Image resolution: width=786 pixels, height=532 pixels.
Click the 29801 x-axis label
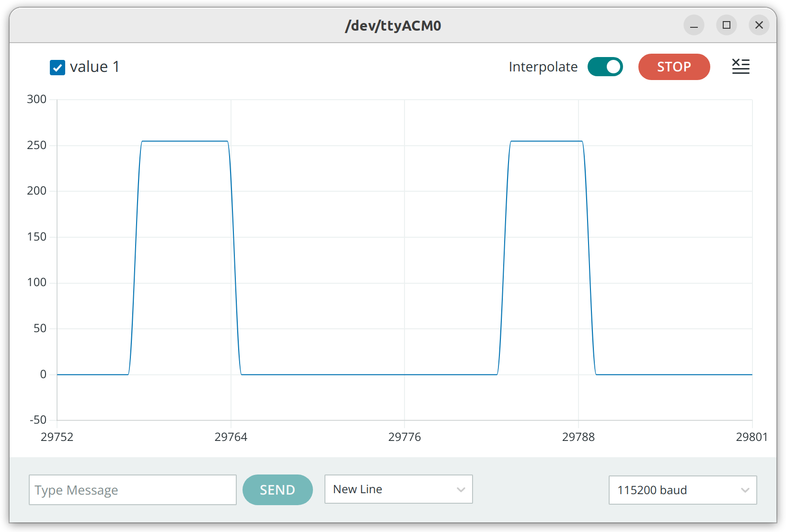point(752,437)
